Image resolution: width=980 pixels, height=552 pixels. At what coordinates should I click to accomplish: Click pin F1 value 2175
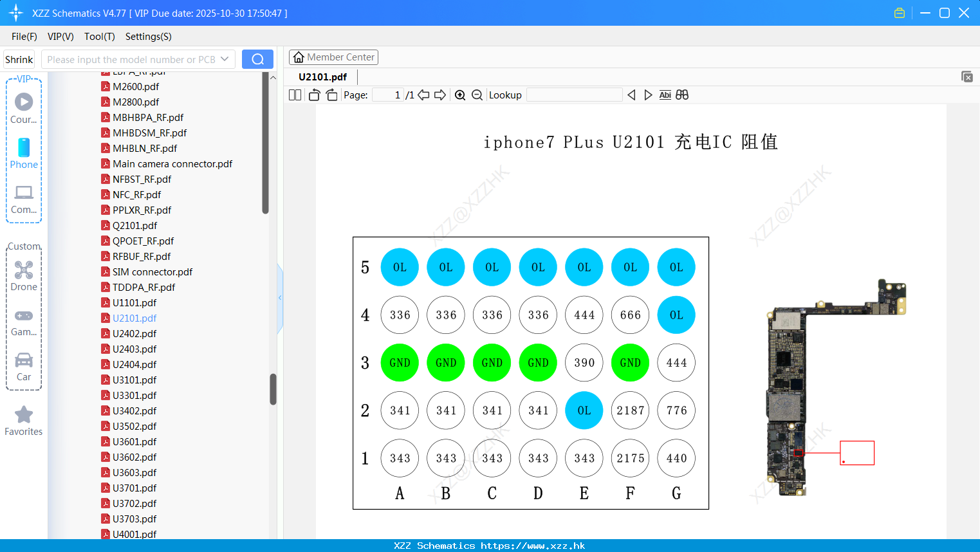(630, 458)
